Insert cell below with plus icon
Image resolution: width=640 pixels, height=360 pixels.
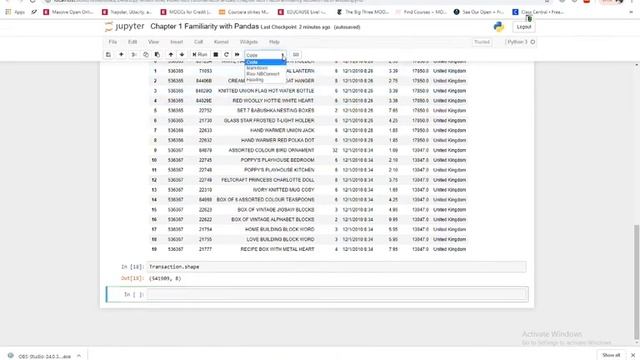click(121, 55)
